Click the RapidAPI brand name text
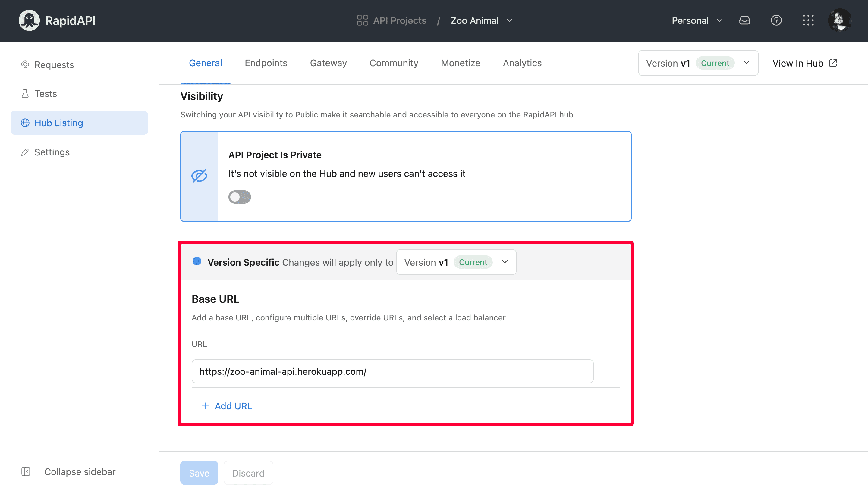 (x=70, y=20)
